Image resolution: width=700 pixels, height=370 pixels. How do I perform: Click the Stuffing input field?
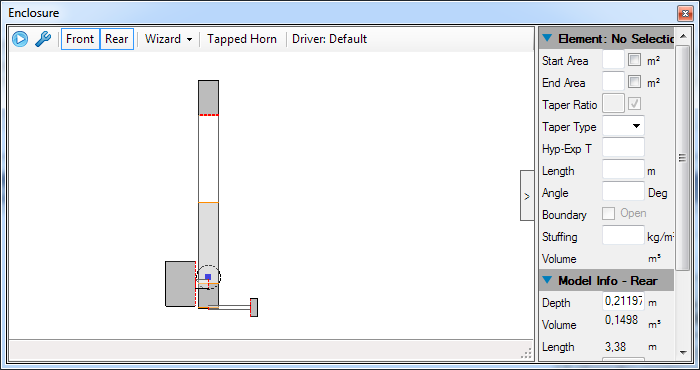[x=623, y=236]
